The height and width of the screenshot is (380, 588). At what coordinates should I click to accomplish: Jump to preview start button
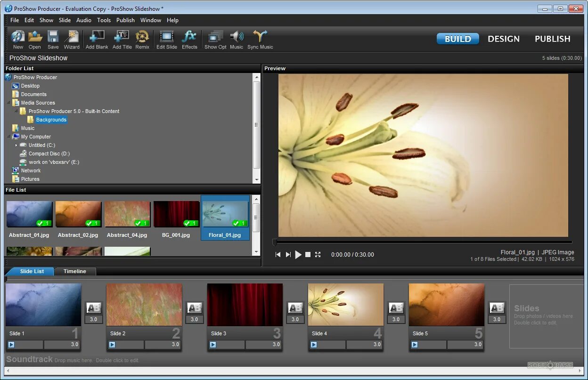coord(278,254)
